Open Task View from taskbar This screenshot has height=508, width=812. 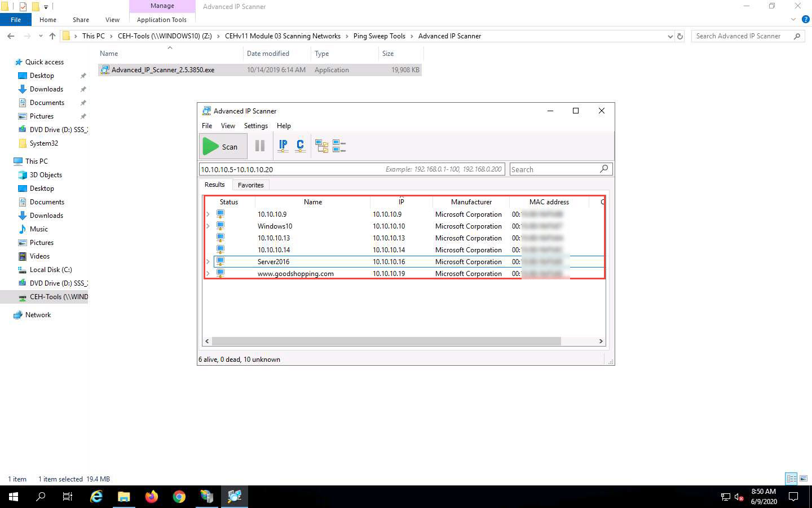(x=68, y=497)
